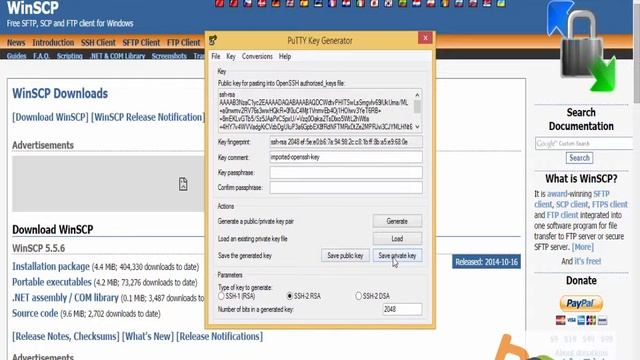Viewport: 640px width, 360px height.
Task: Click the Key fingerprint field
Action: (x=346, y=142)
